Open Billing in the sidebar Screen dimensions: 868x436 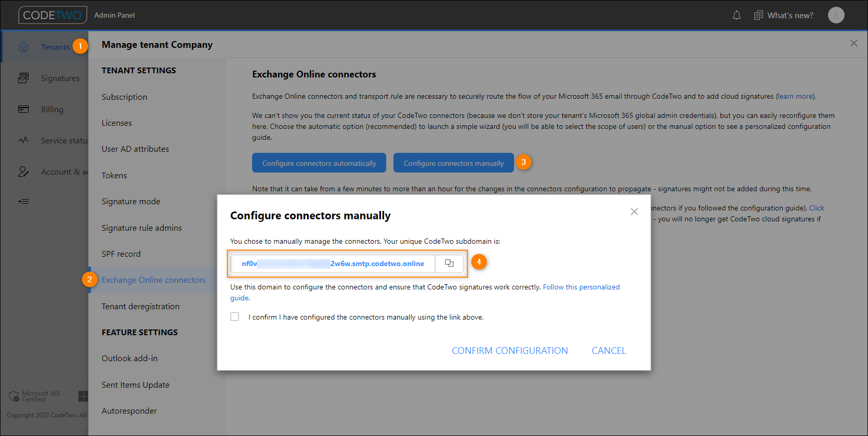coord(52,110)
